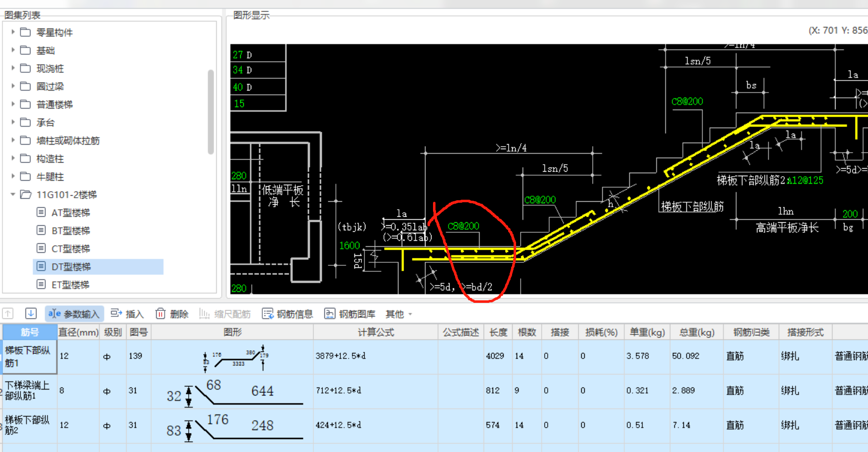
Task: Click the 筋号 column header
Action: click(x=30, y=332)
